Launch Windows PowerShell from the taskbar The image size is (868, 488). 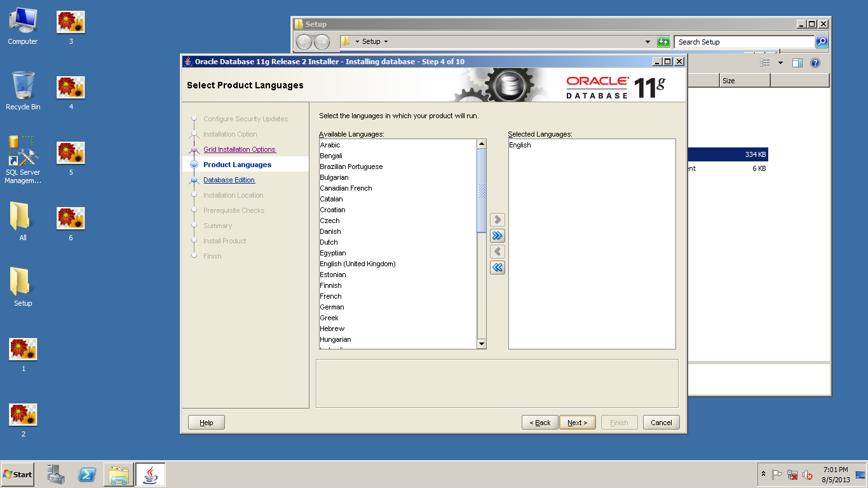(x=87, y=475)
